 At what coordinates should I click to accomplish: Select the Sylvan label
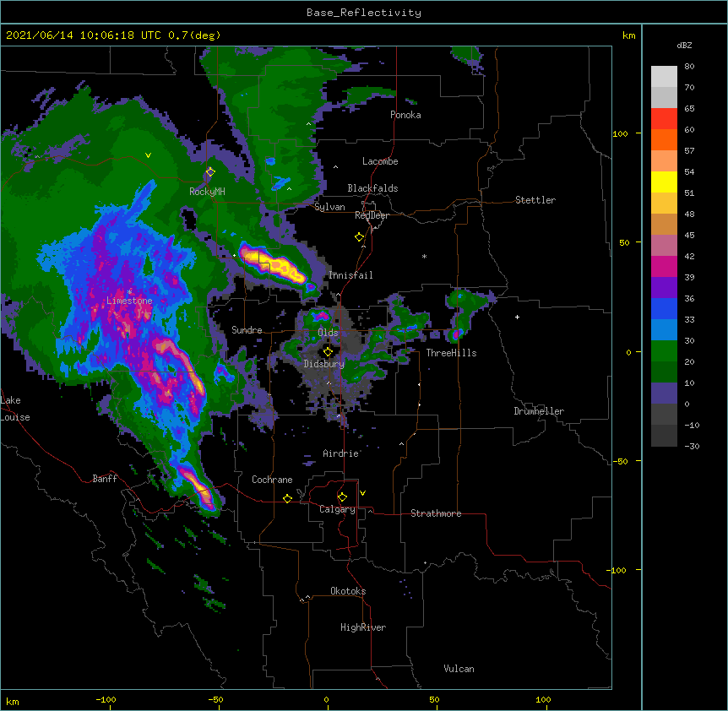(x=329, y=207)
